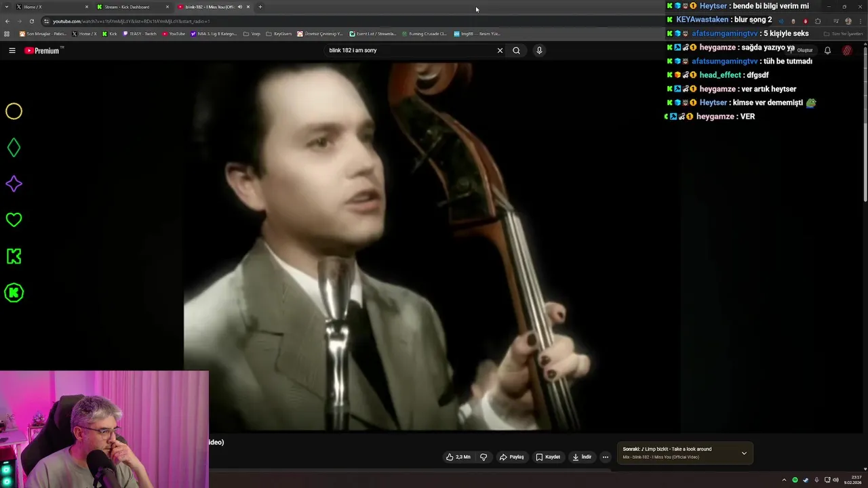Open the YouTube account avatar menu
Viewport: 868px width, 488px height.
tap(847, 50)
